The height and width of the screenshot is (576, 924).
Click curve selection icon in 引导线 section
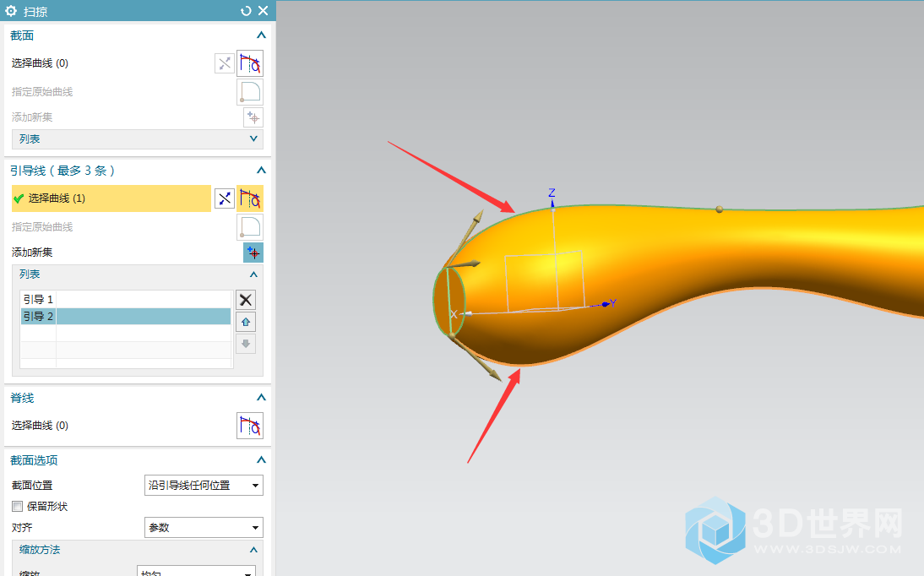tap(250, 198)
